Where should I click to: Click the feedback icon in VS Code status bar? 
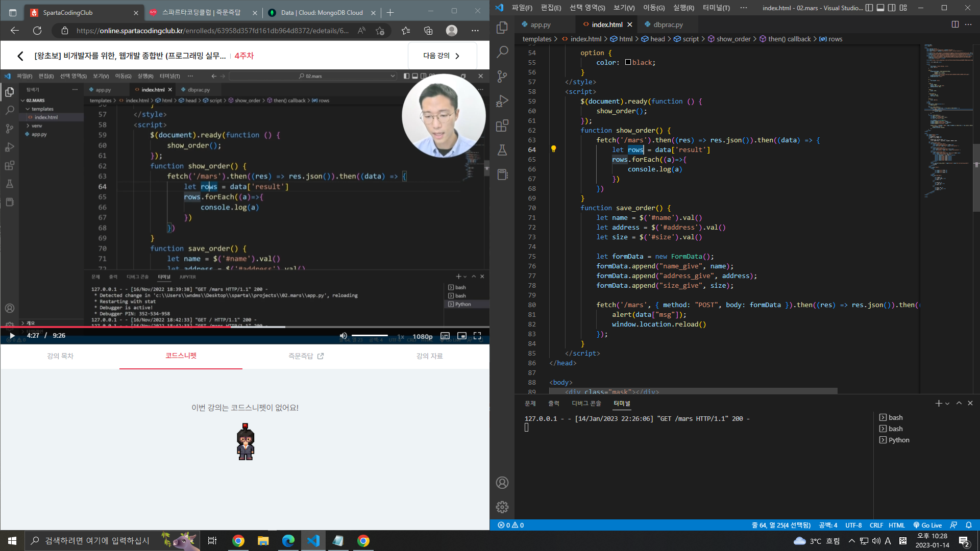953,525
